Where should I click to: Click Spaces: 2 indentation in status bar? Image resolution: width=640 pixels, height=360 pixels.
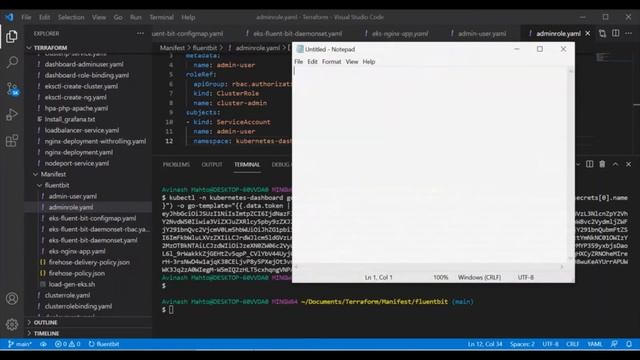[522, 344]
